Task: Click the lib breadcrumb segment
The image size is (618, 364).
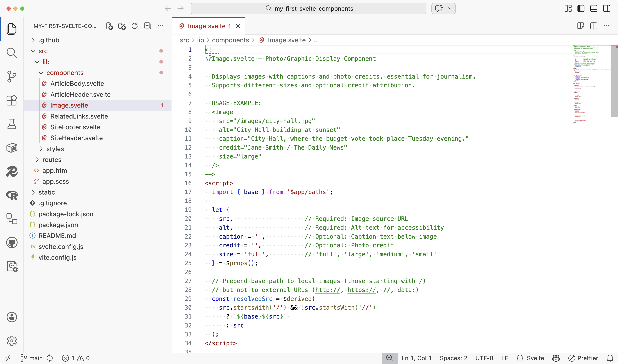Action: pyautogui.click(x=201, y=40)
